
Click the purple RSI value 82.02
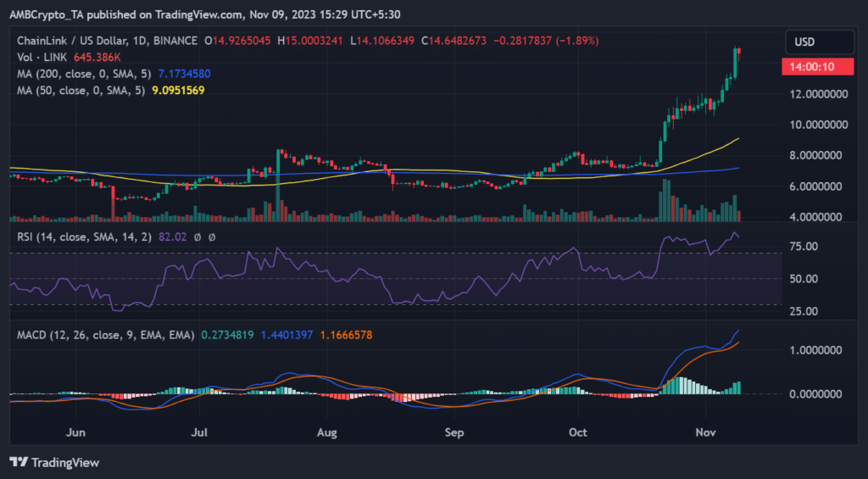coord(170,237)
